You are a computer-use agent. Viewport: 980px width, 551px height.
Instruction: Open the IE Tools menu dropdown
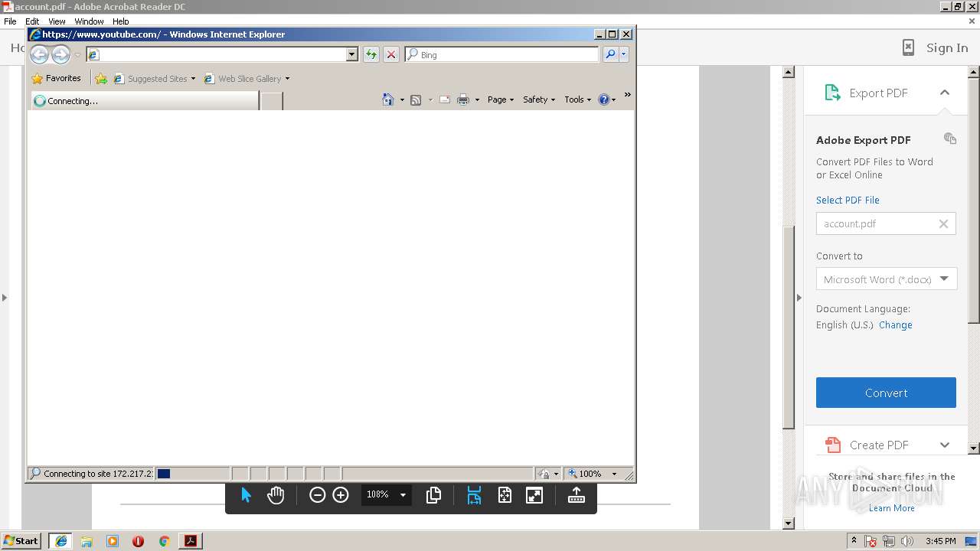pos(578,99)
